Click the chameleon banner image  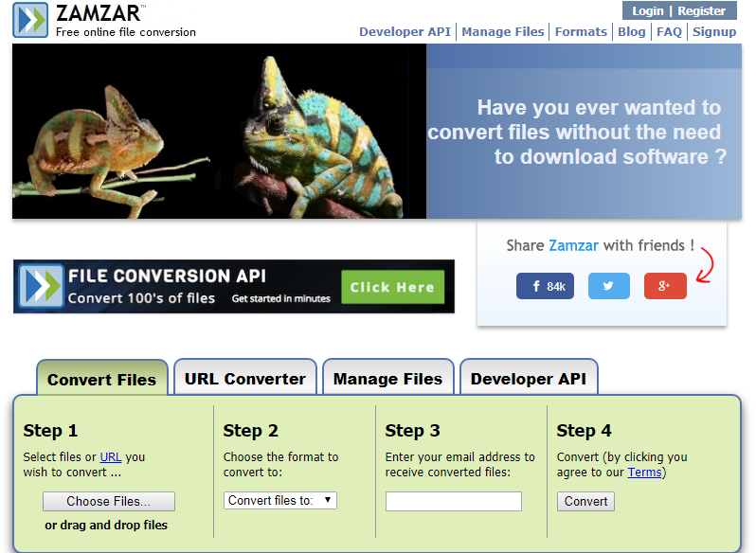pos(219,131)
